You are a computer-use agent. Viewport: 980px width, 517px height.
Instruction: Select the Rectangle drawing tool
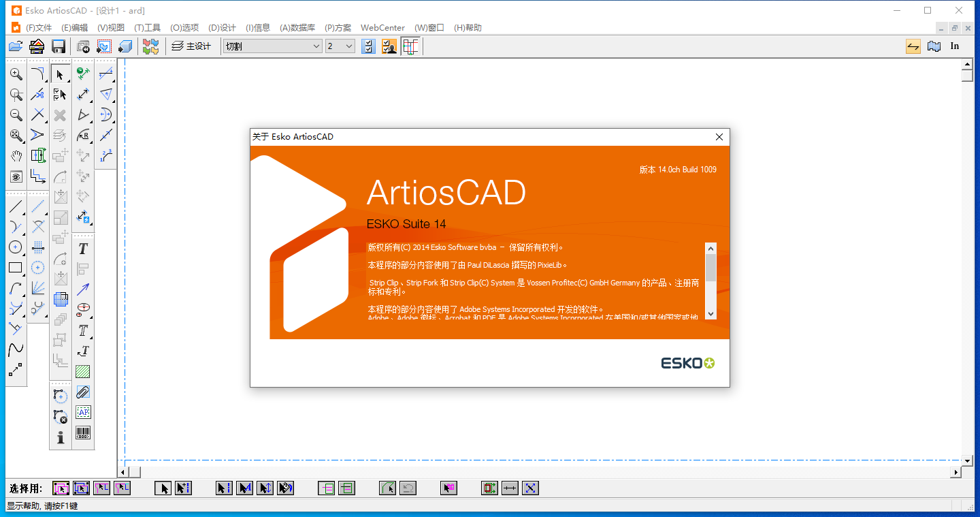pos(16,268)
